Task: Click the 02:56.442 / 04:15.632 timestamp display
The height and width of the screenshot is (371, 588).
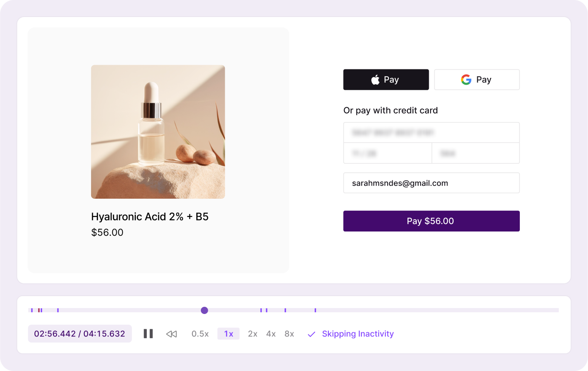Action: [x=80, y=334]
